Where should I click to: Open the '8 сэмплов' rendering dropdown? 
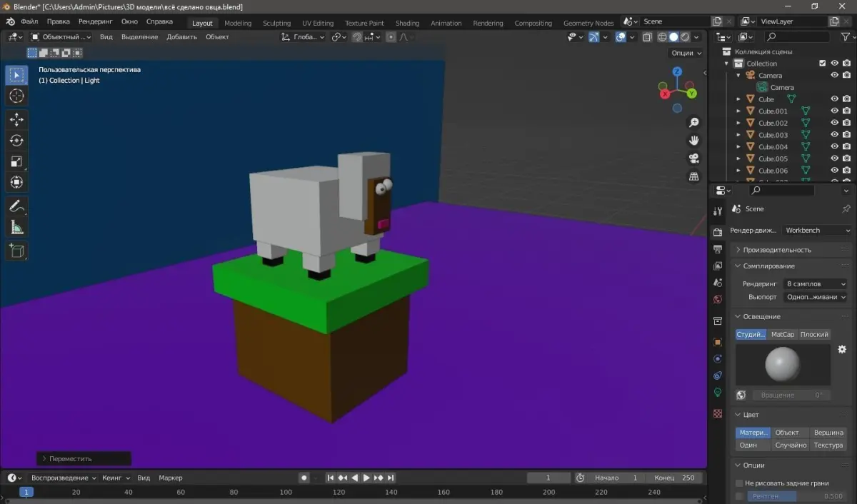pos(814,283)
